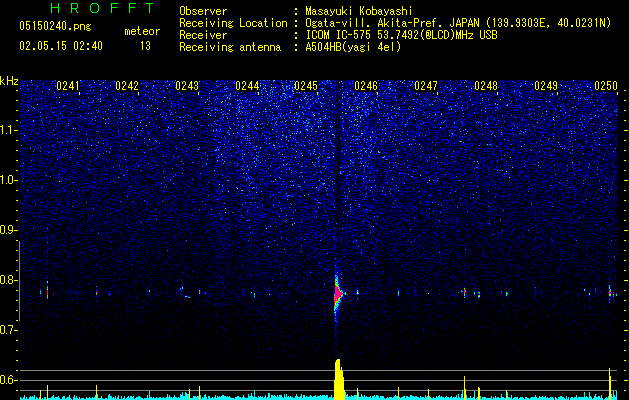Image resolution: width=629 pixels, height=400 pixels.
Task: Click the Receiving Location label
Action: tap(233, 23)
